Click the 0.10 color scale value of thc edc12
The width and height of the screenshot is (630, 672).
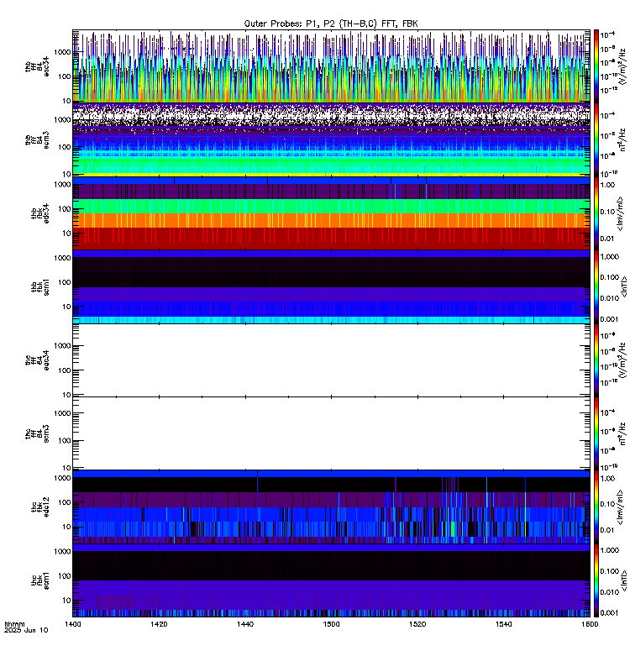pos(607,504)
